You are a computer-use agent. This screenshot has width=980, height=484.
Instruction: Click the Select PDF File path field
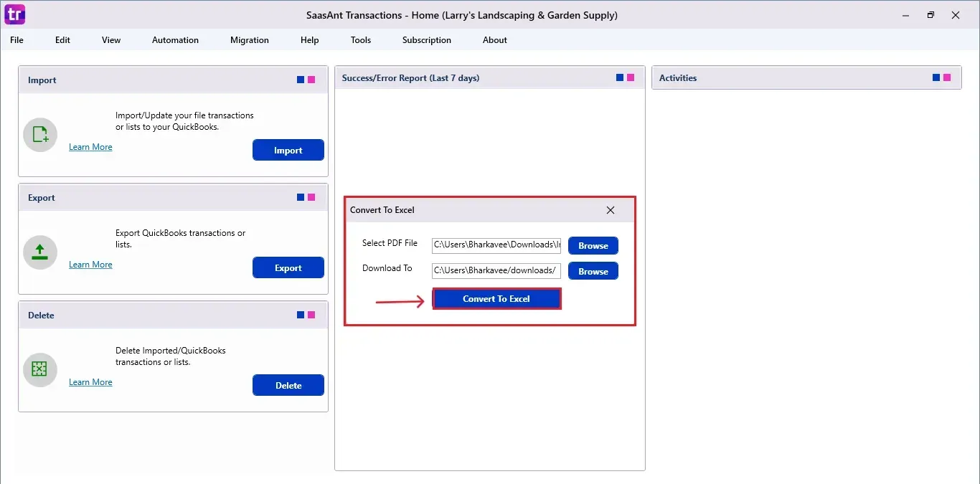point(496,245)
